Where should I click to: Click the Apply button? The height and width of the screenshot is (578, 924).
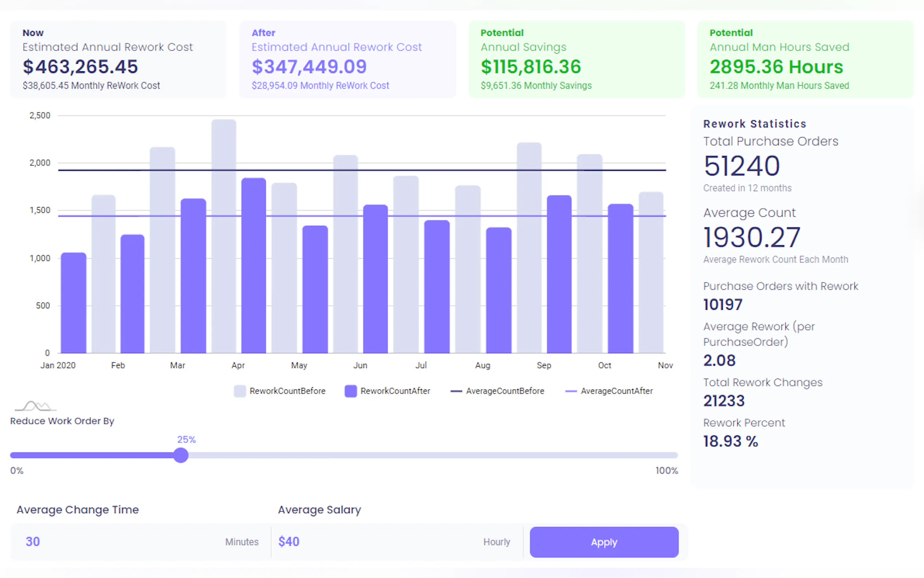(x=604, y=542)
